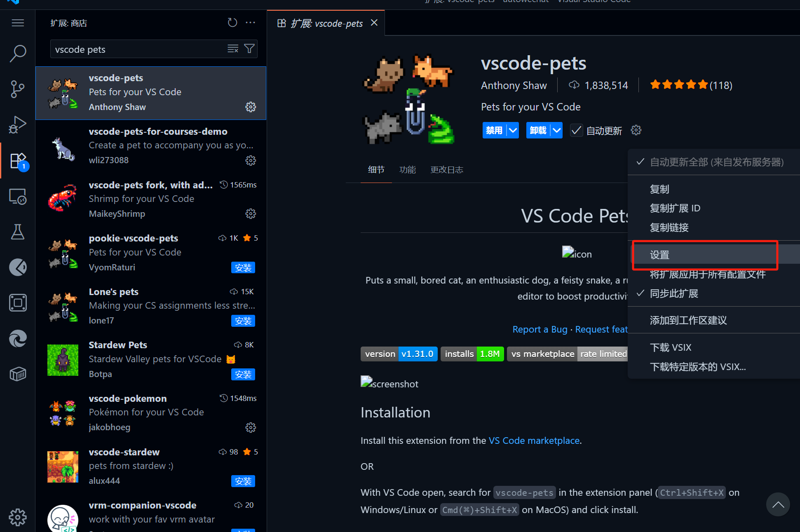The height and width of the screenshot is (532, 800).
Task: Switch to the 更改日志 tab
Action: pyautogui.click(x=447, y=170)
